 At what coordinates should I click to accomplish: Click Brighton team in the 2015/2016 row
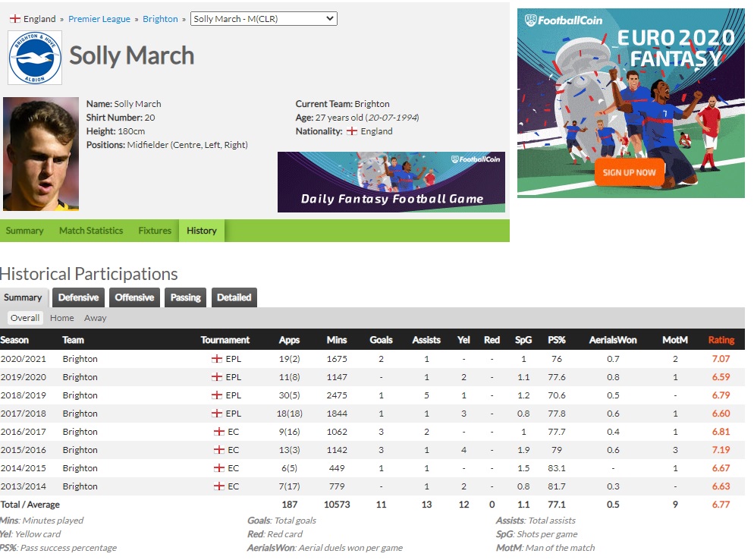click(80, 450)
